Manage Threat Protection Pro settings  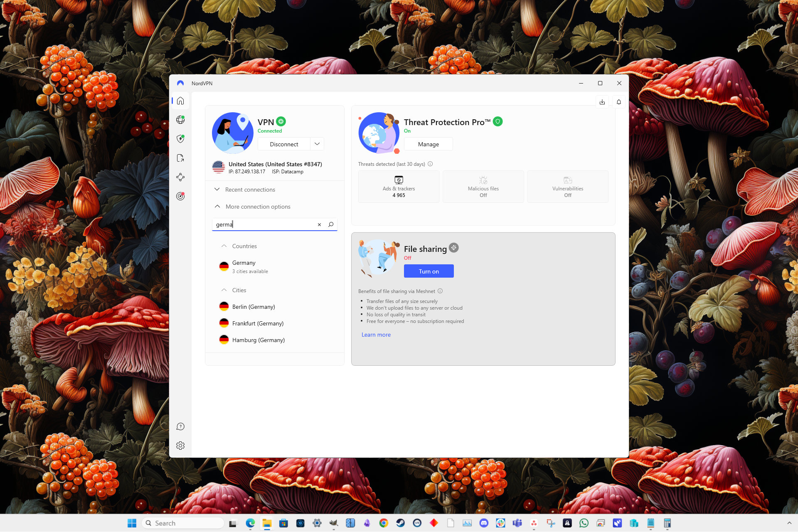[x=428, y=144]
